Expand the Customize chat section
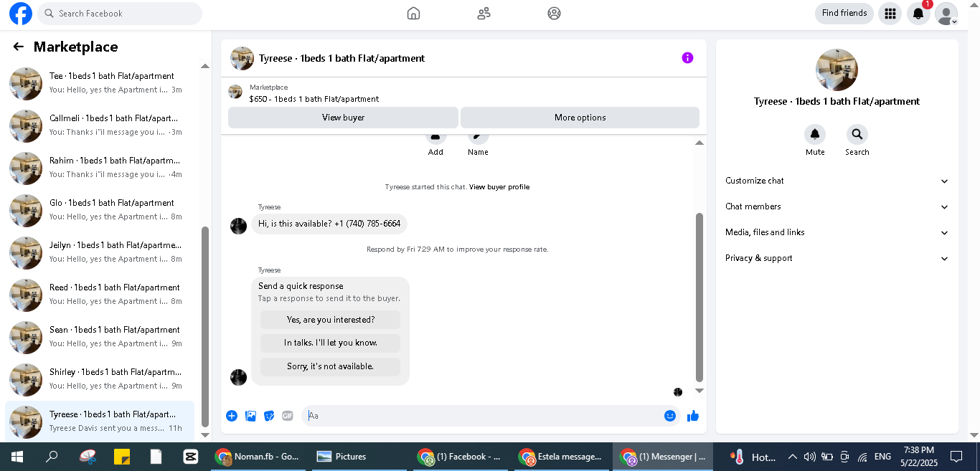Viewport: 980px width, 471px height. point(837,181)
